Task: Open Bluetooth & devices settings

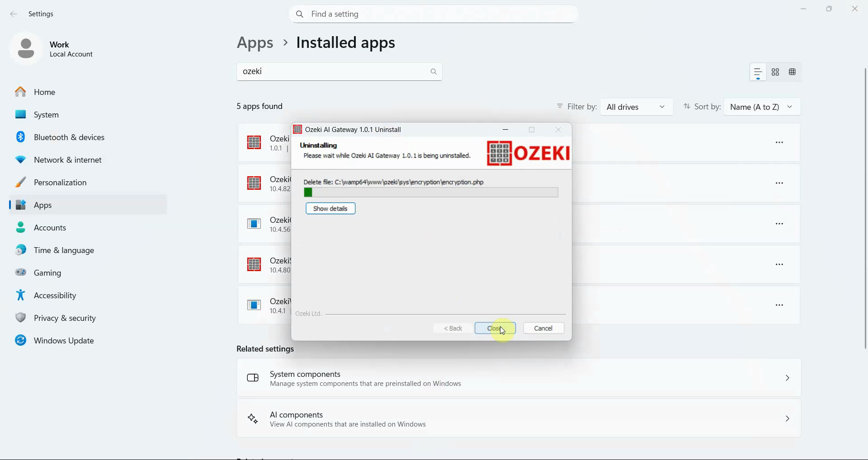Action: pyautogui.click(x=68, y=137)
